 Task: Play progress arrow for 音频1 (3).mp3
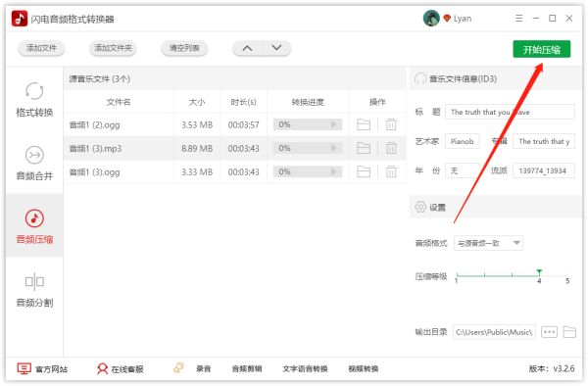pos(334,148)
